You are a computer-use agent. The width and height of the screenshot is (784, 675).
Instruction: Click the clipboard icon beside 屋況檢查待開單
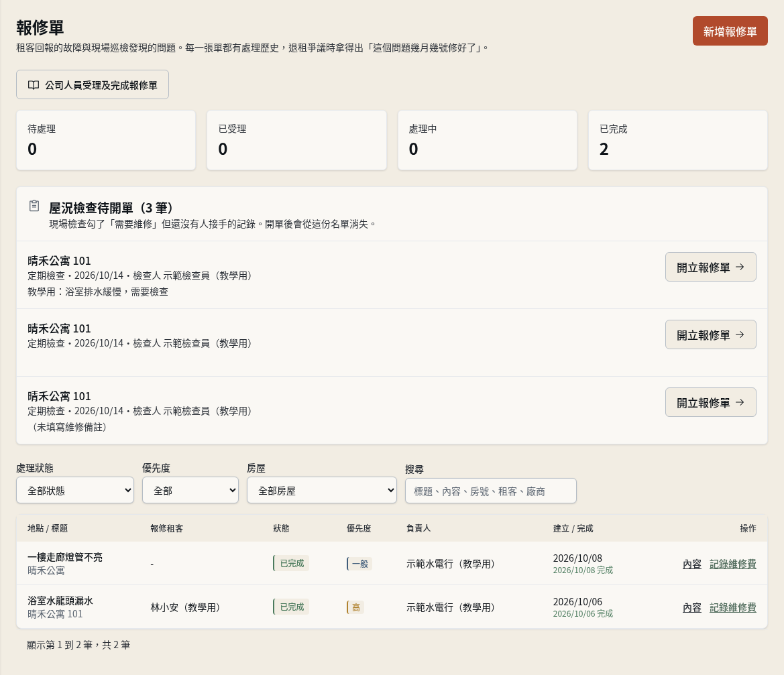click(x=34, y=205)
